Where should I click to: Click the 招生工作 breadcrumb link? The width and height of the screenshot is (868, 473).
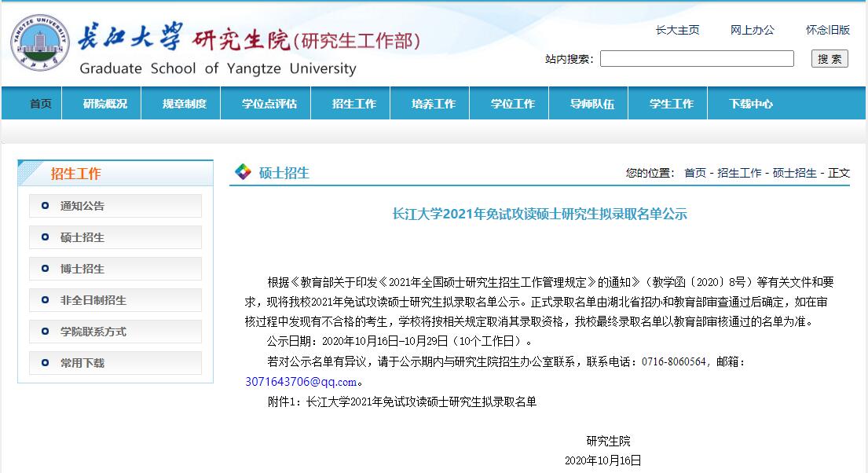coord(740,173)
